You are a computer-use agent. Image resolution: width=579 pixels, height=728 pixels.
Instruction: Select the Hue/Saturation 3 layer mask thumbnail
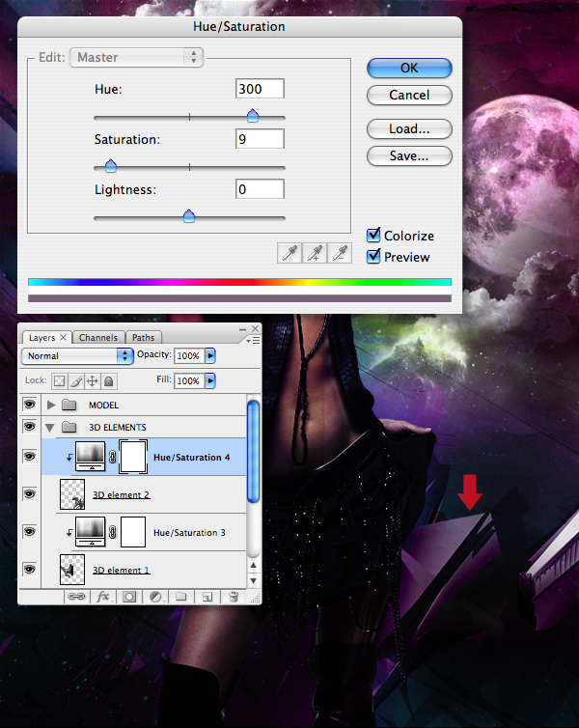tap(133, 532)
